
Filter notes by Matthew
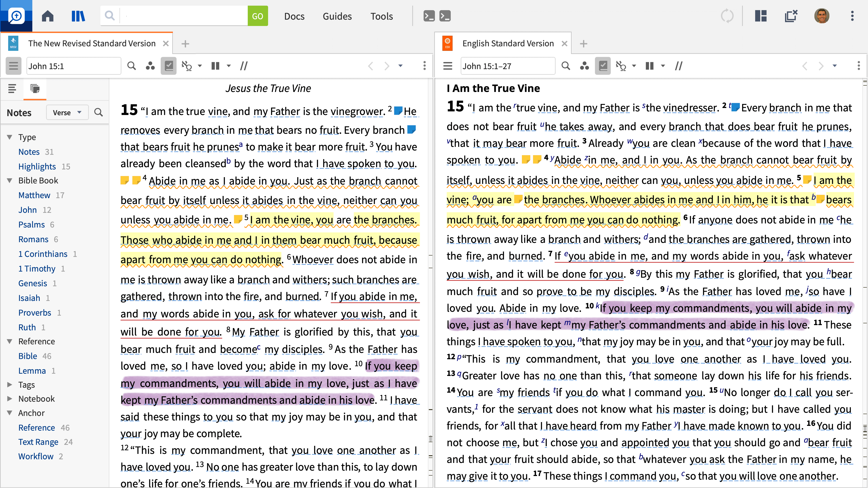pos(34,195)
